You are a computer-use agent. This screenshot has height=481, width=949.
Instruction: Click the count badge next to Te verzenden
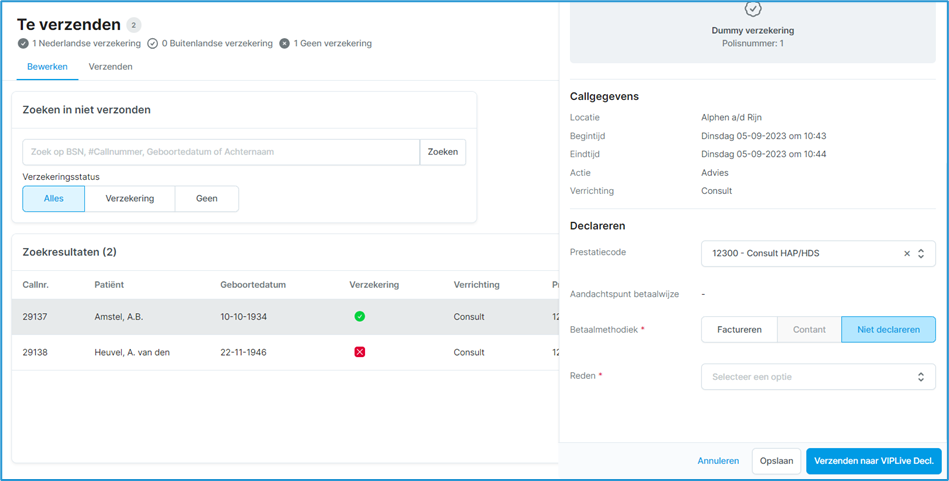134,25
